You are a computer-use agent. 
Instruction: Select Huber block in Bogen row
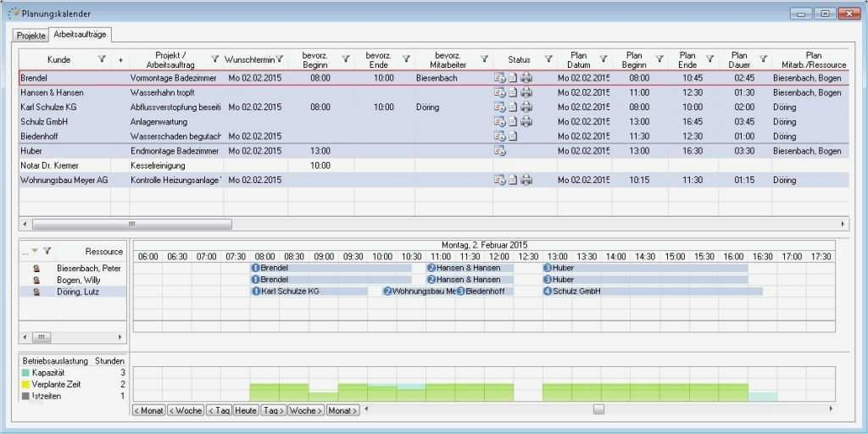coord(645,280)
